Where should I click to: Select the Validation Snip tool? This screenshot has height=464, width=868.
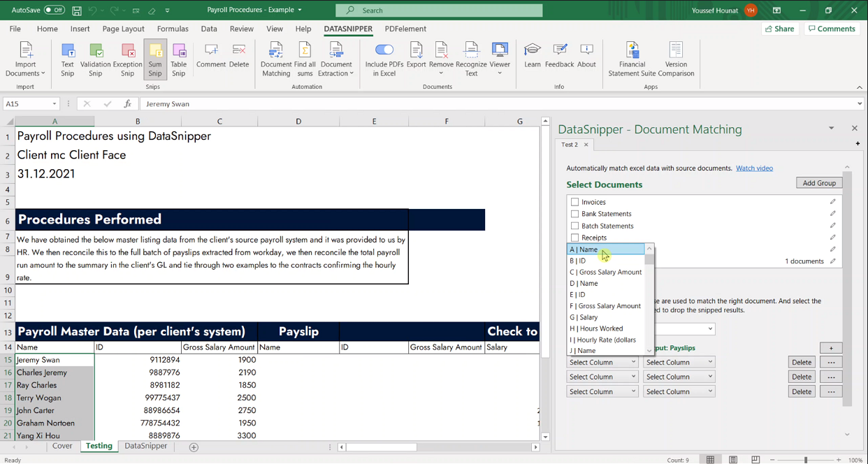[95, 59]
